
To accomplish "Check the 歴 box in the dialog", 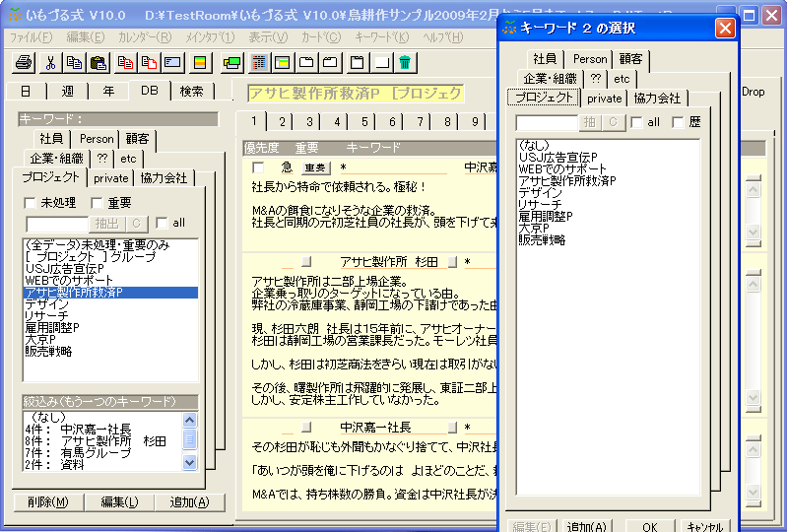I will click(678, 122).
